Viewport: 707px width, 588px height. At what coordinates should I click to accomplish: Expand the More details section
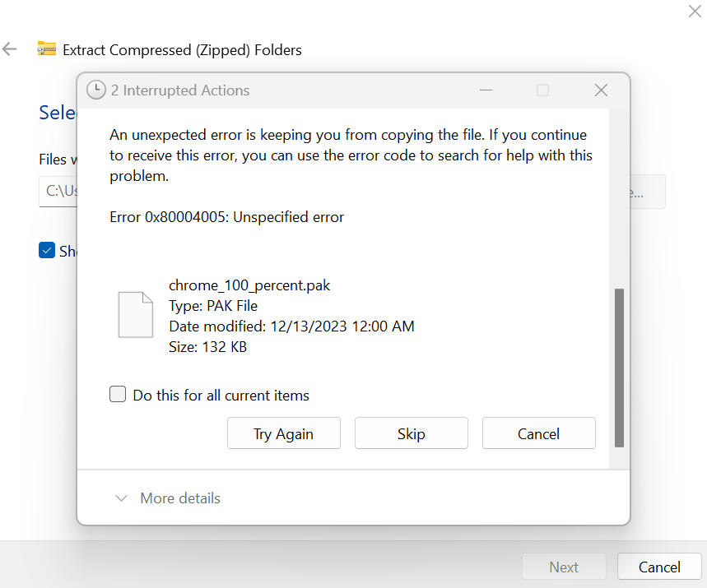168,498
